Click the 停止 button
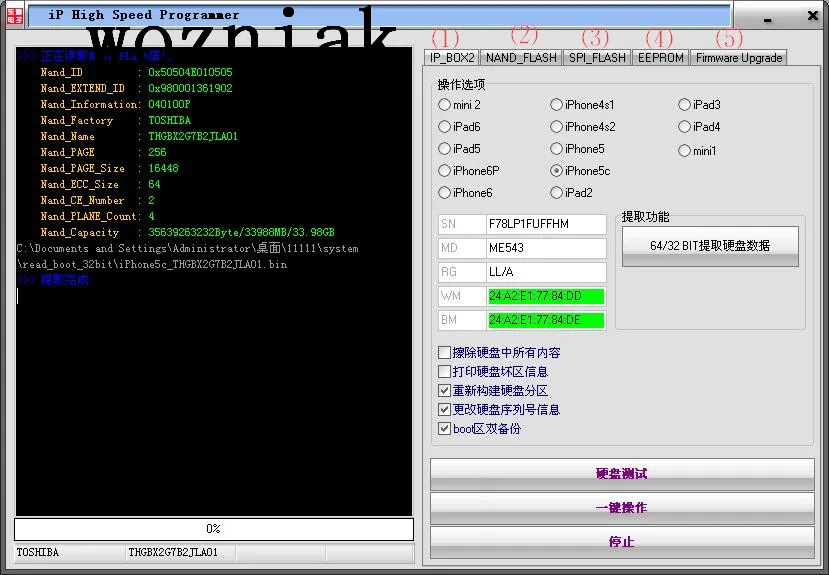Screen dimensions: 829x575 tap(622, 542)
